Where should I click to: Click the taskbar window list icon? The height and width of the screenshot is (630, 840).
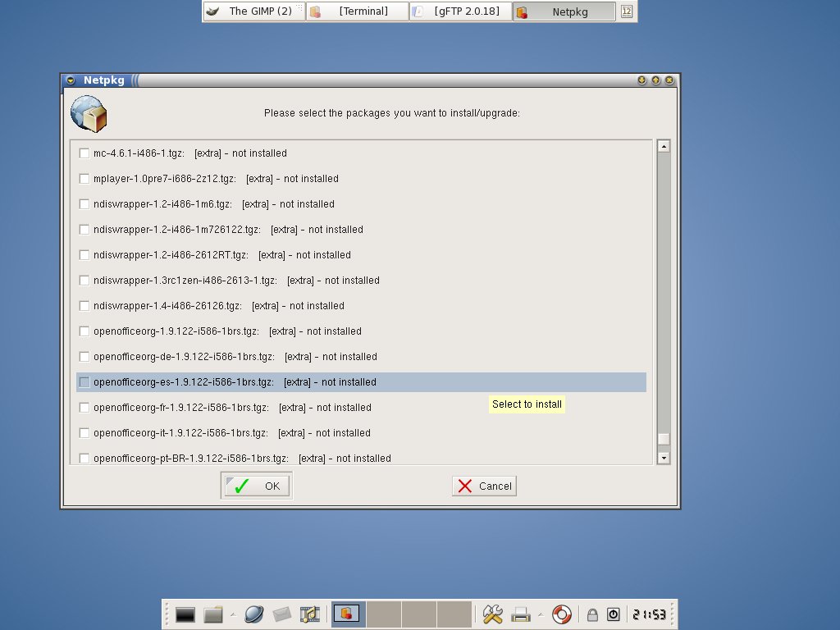point(626,11)
